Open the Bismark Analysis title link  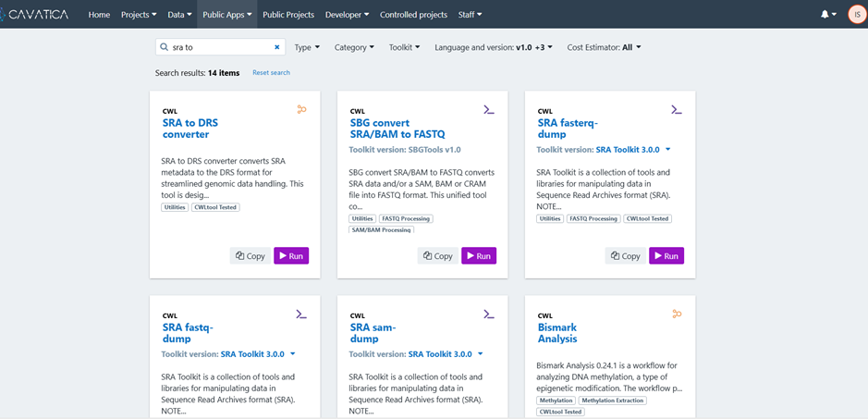coord(557,333)
